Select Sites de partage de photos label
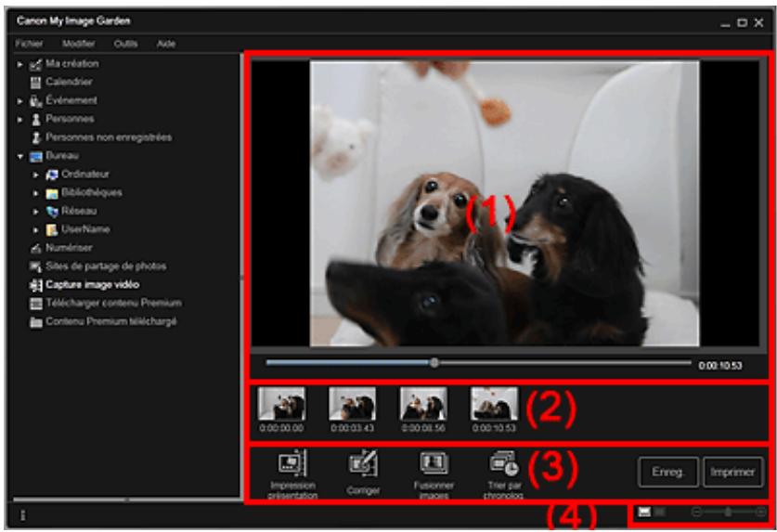The width and height of the screenshot is (777, 532). [106, 266]
